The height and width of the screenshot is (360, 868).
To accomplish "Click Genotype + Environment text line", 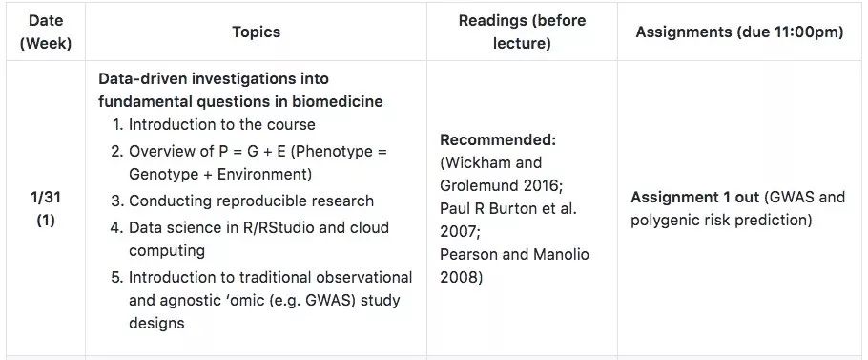I will coord(220,175).
